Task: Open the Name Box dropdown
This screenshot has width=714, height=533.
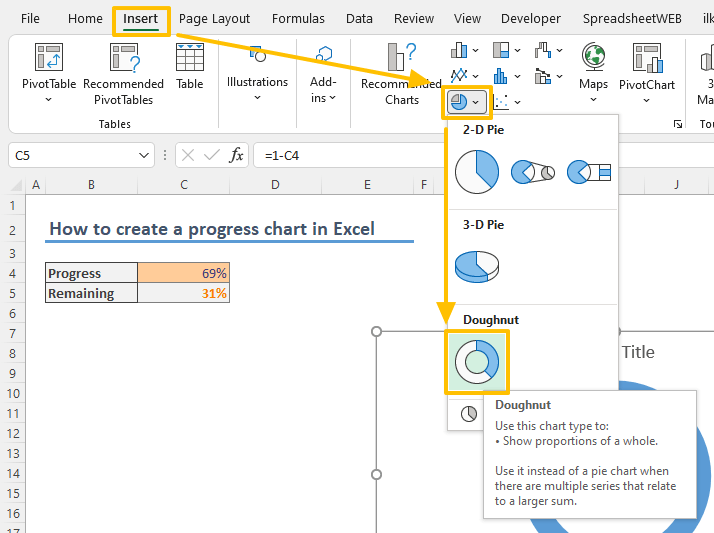Action: coord(143,156)
